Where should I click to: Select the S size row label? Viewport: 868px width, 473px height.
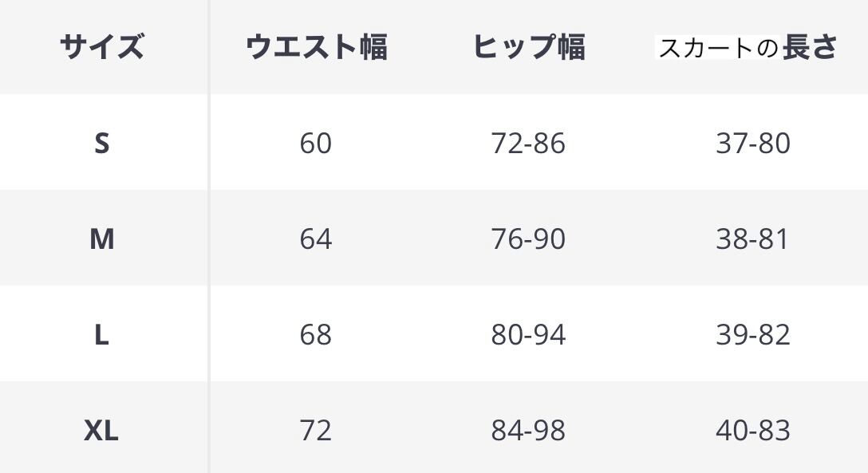[x=101, y=144]
